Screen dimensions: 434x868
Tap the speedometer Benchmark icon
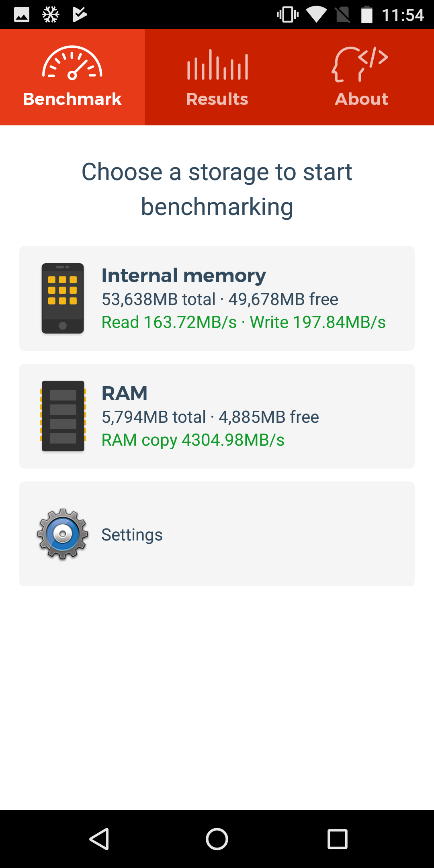click(72, 63)
